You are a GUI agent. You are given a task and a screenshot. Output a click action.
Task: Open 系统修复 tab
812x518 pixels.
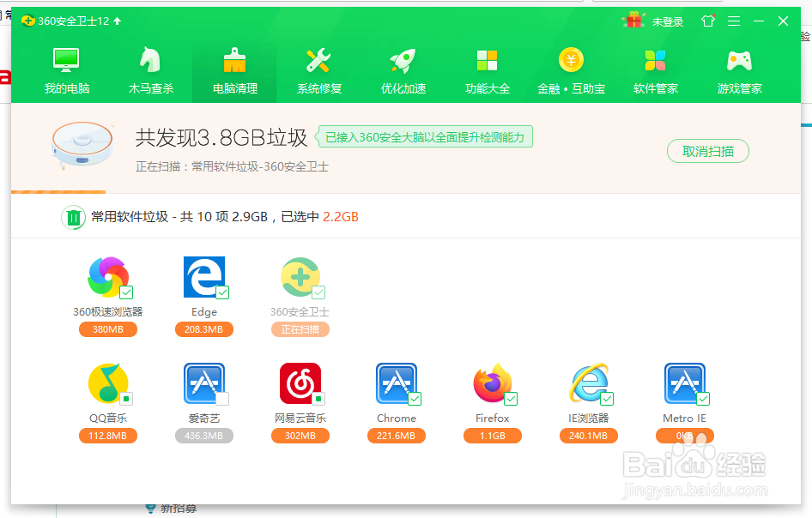(319, 70)
